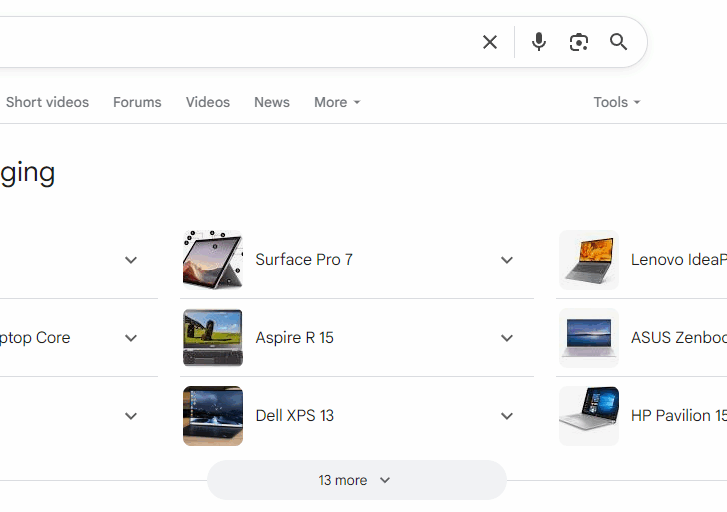Select the Dell XPS 13 text

294,416
